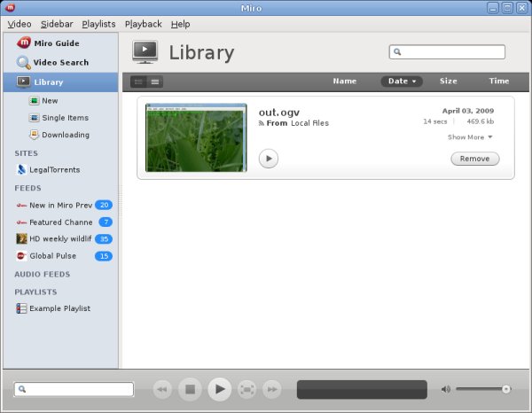532x413 pixels.
Task: Sort library by Time
Action: (498, 81)
